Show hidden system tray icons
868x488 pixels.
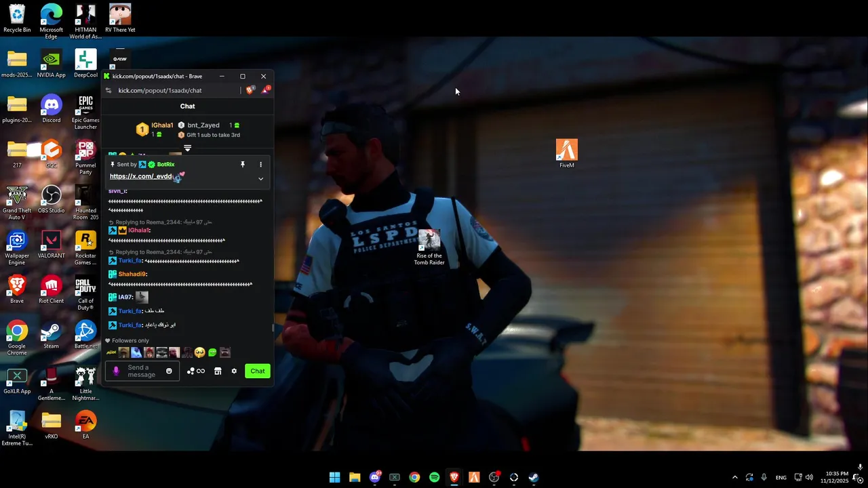(734, 477)
